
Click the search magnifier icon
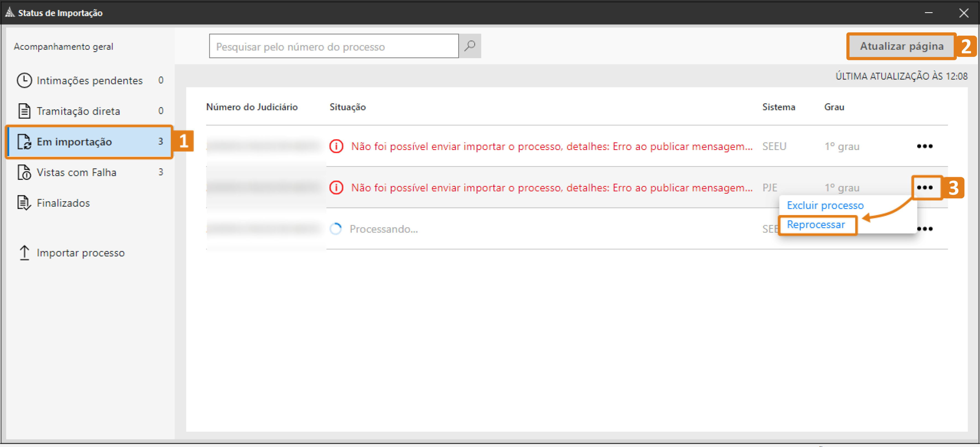pos(470,46)
